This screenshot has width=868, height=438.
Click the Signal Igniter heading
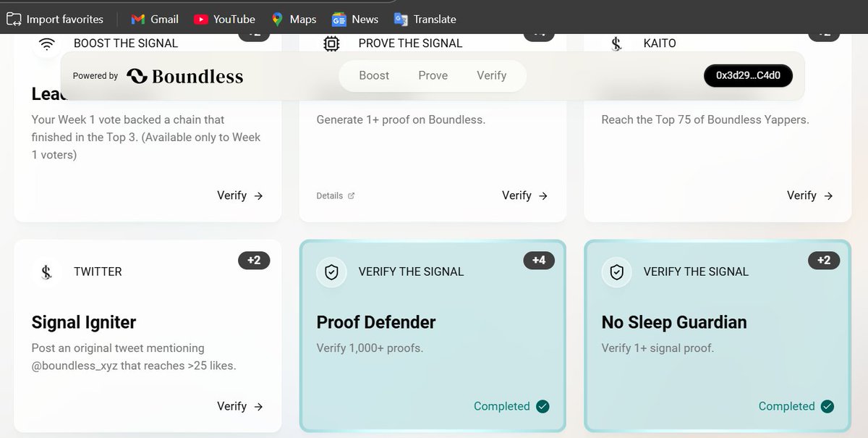click(84, 322)
